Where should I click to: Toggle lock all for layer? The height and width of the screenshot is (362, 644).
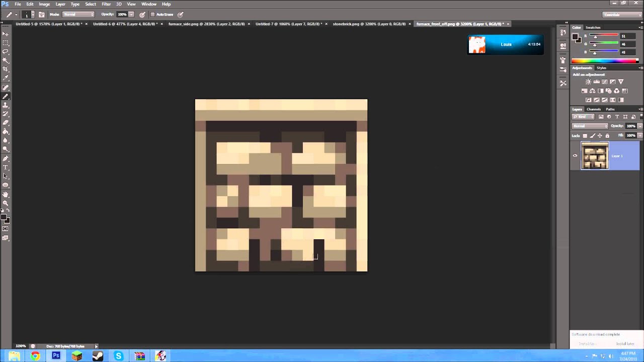607,136
